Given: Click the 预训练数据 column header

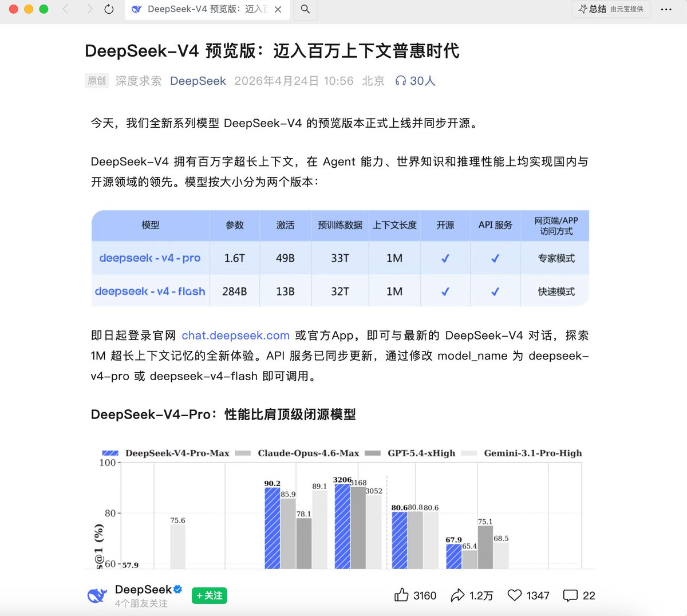Looking at the screenshot, I should [340, 225].
